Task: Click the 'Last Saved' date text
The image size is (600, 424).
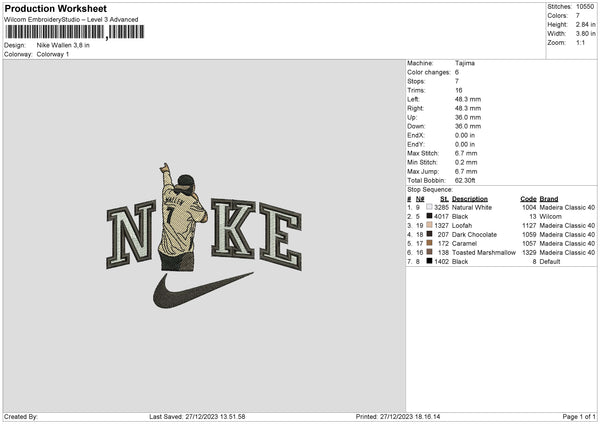Action: tap(197, 417)
